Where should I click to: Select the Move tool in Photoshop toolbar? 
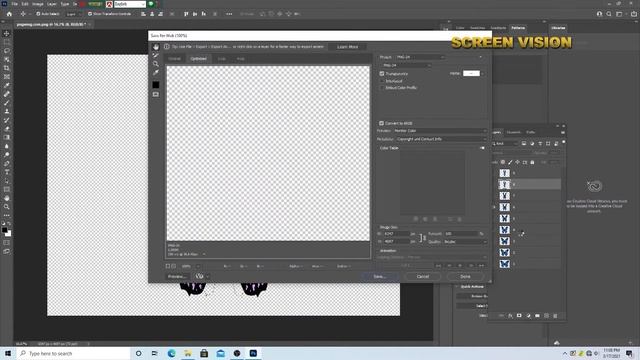tap(7, 33)
